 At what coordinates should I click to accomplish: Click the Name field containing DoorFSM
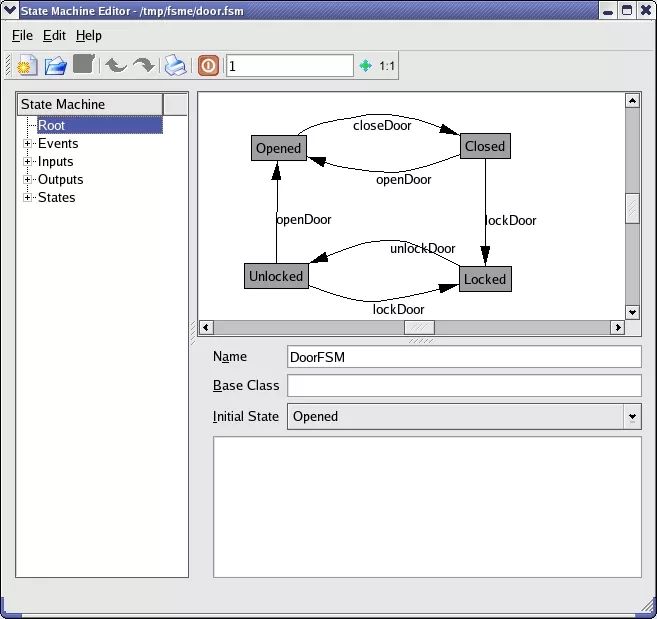tap(463, 357)
